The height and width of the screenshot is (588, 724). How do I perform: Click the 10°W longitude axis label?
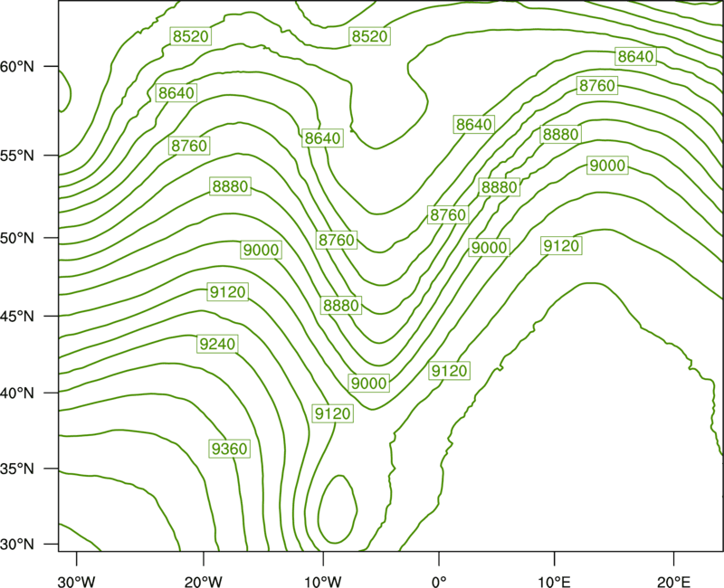coord(323,581)
